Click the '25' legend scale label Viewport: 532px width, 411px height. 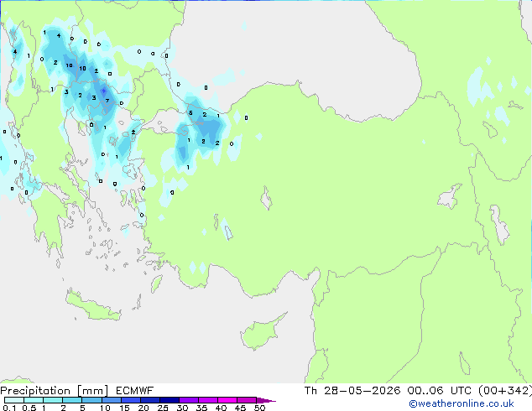163,408
